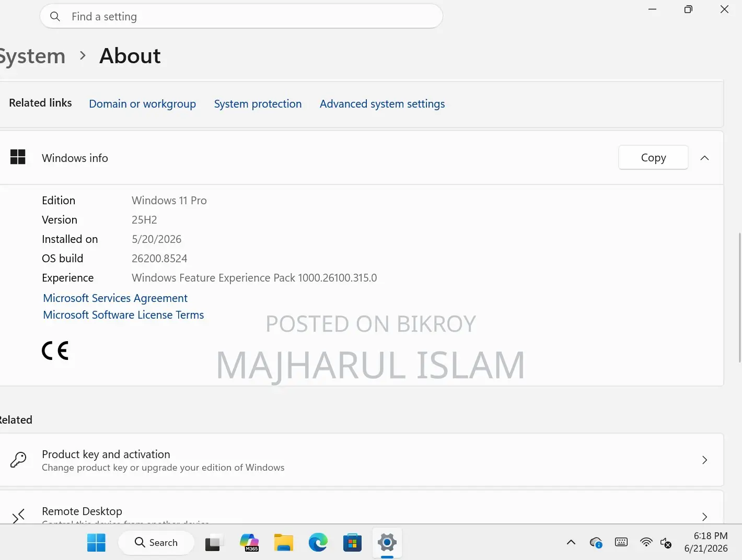This screenshot has width=742, height=560.
Task: Click the key icon for Product key and activation
Action: point(18,460)
